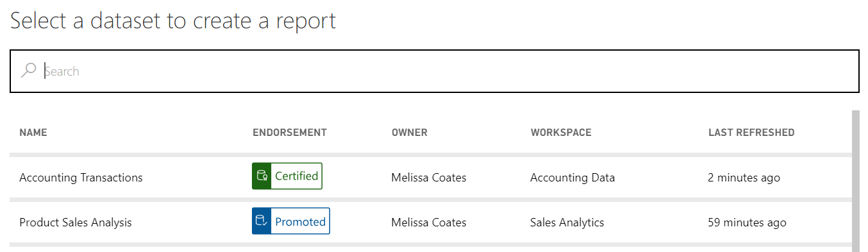This screenshot has width=868, height=252.
Task: Sort by the NAME column header
Action: pos(33,133)
